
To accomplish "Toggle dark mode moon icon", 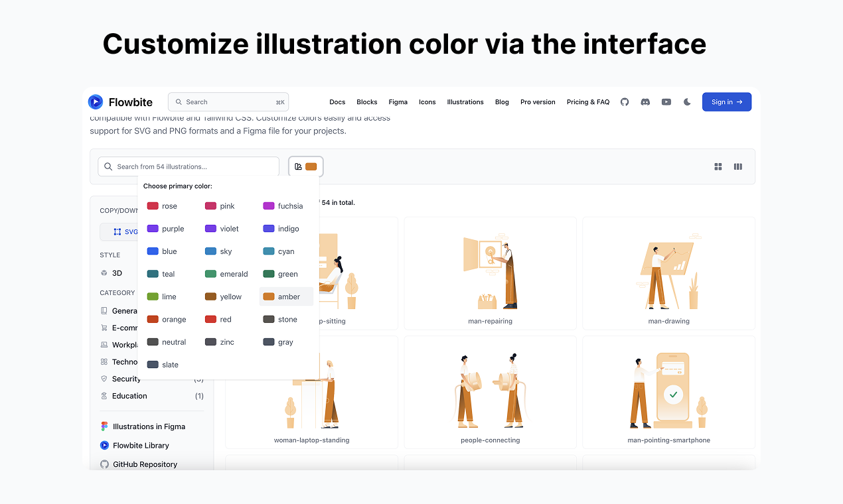I will click(688, 102).
